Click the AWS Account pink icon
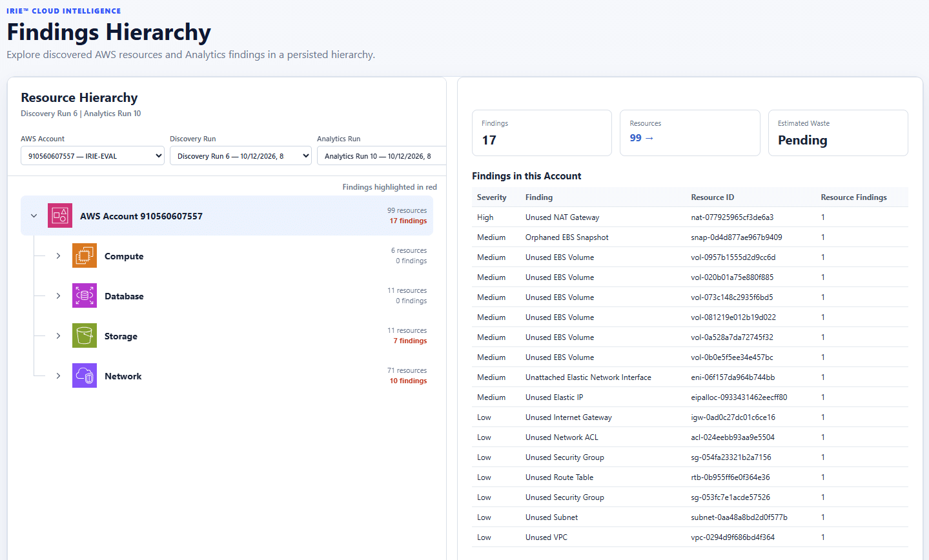 [60, 215]
